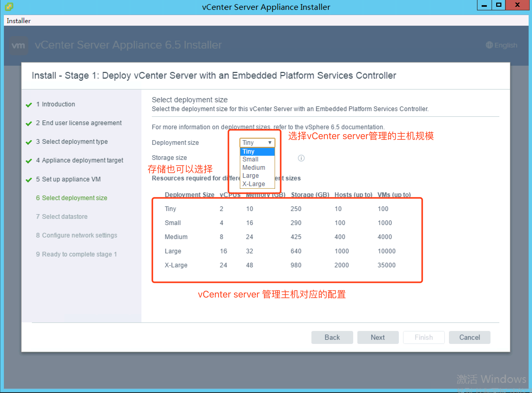Choose X-Large from deployment size list
Viewport: 532px width, 393px height.
[x=257, y=184]
